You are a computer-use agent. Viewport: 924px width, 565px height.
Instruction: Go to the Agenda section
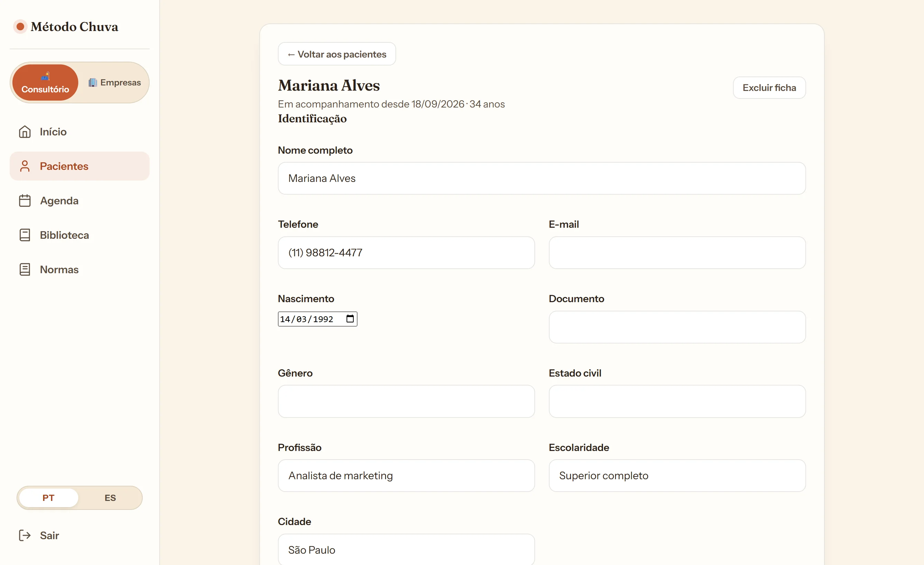(x=80, y=201)
